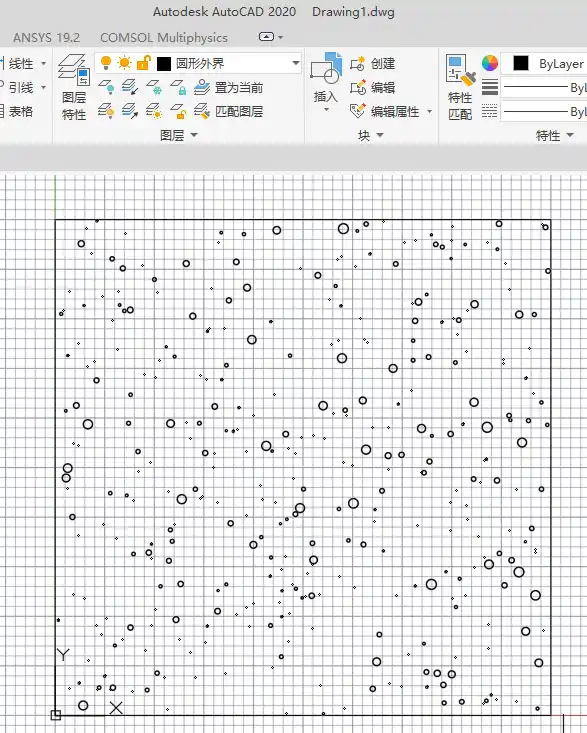Click the 创建 block label
587x733 pixels.
(383, 63)
